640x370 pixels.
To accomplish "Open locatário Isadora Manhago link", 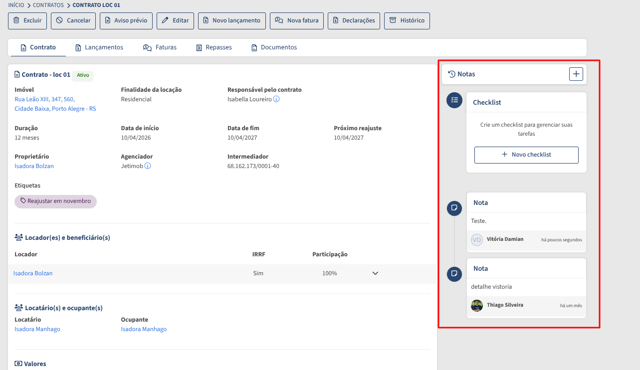I will (37, 329).
